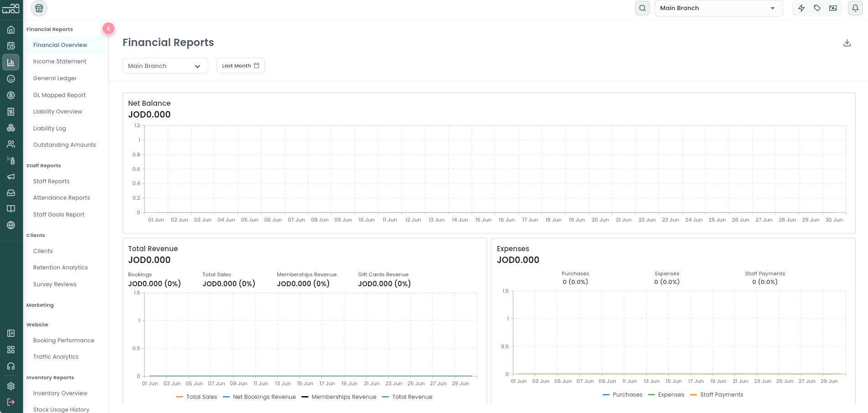Open Survey Reviews report
Screen dimensions: 868x413
coord(55,284)
